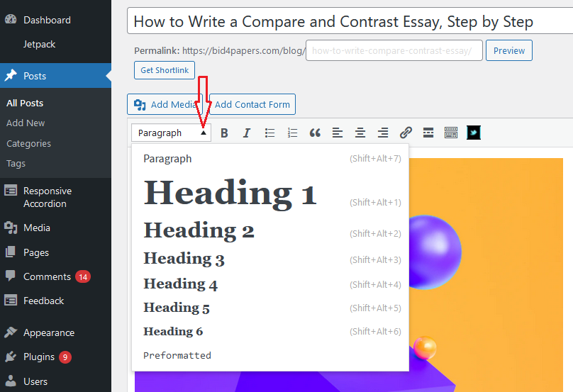573x392 pixels.
Task: Choose Heading 5 format
Action: pyautogui.click(x=270, y=308)
